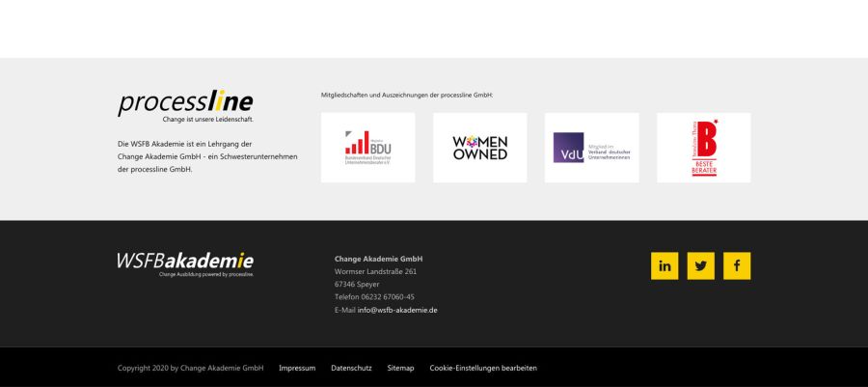This screenshot has width=868, height=387.
Task: Click the Change Akademie GmbH bold address heading
Action: click(379, 259)
